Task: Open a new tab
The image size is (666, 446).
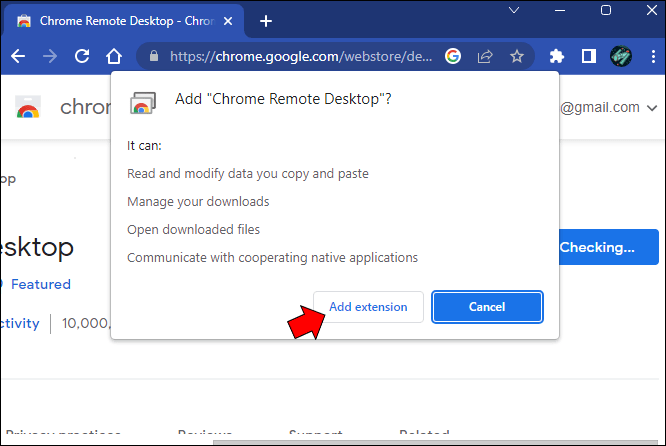Action: 266,21
